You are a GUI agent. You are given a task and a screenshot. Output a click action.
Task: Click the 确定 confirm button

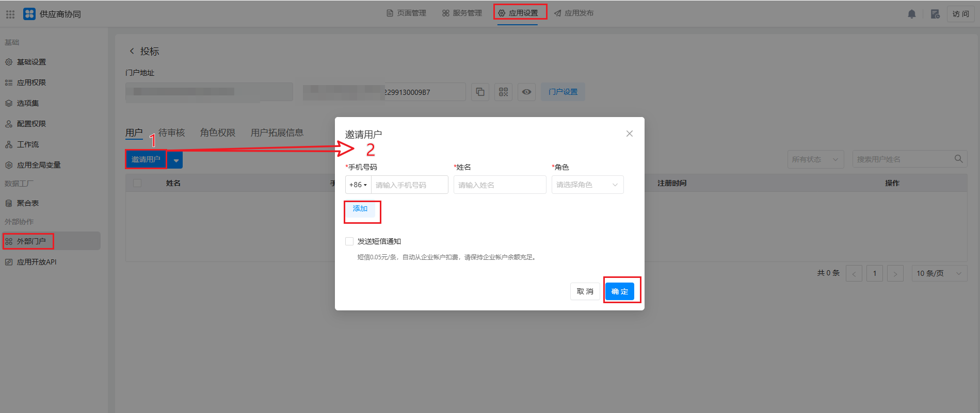click(x=619, y=291)
